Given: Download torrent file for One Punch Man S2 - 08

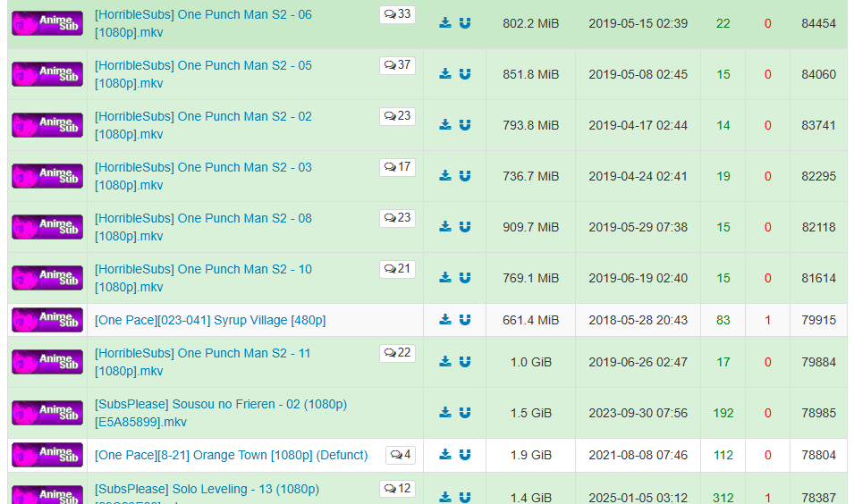Looking at the screenshot, I should (x=445, y=227).
